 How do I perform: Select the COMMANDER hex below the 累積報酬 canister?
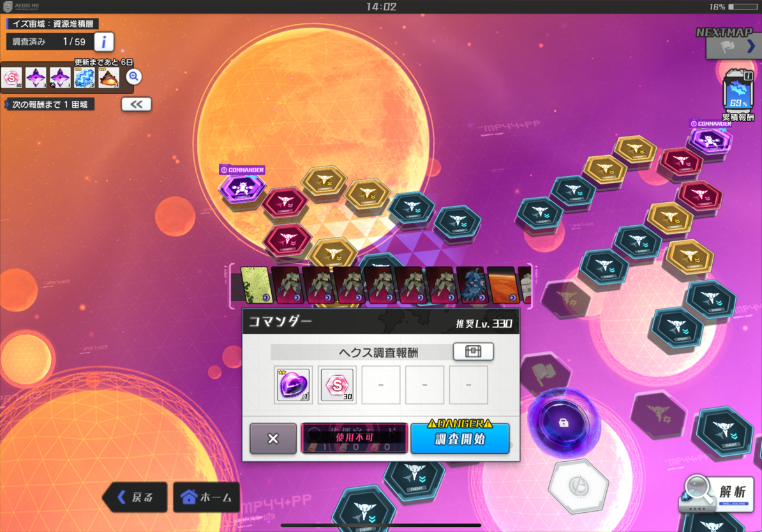tap(710, 140)
